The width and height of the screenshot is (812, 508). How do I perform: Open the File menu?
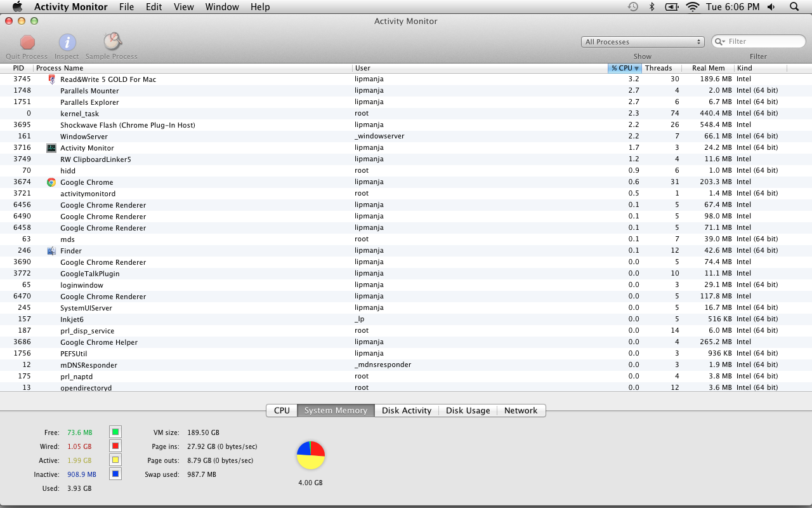(126, 7)
